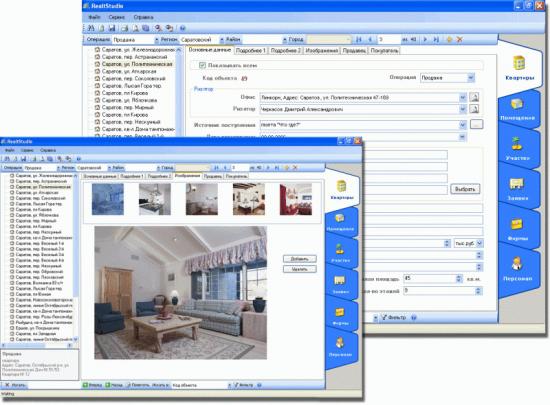This screenshot has height=405, width=550.
Task: Click the area stepper beside value 45
Action: [459, 279]
